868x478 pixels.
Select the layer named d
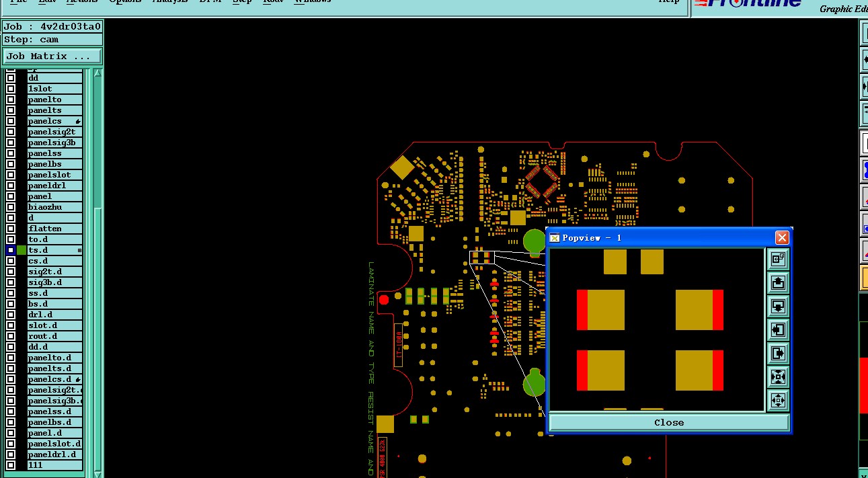pos(55,218)
